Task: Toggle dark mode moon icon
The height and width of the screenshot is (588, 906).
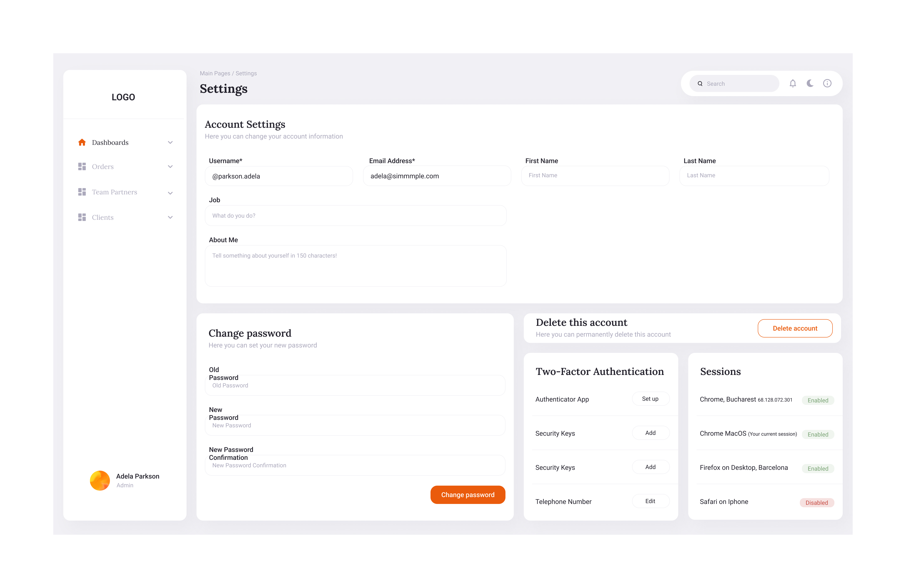Action: coord(810,83)
